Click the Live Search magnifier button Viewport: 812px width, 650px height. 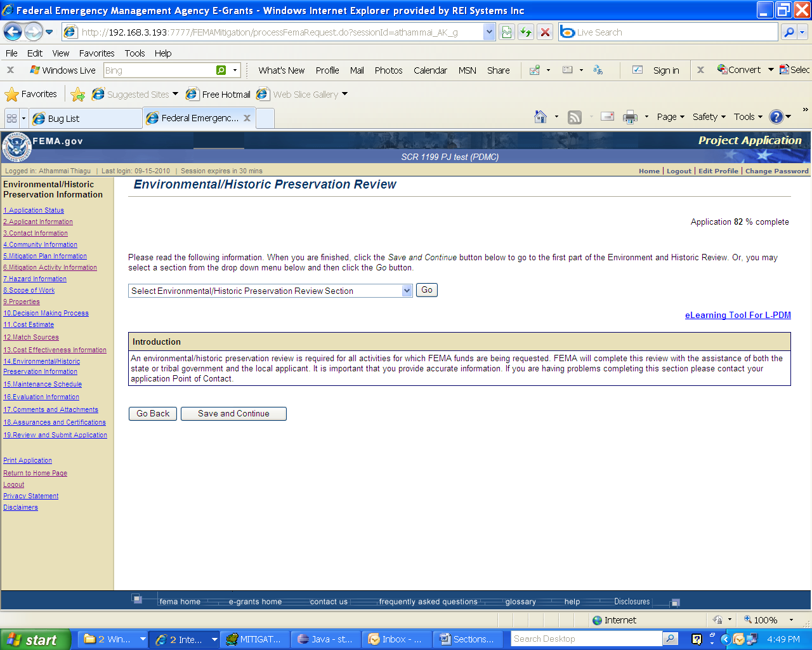coord(789,32)
